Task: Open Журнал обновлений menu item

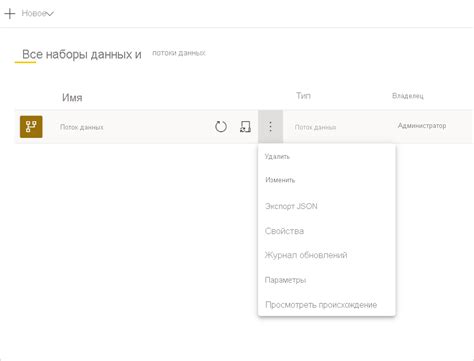Action: [x=306, y=255]
